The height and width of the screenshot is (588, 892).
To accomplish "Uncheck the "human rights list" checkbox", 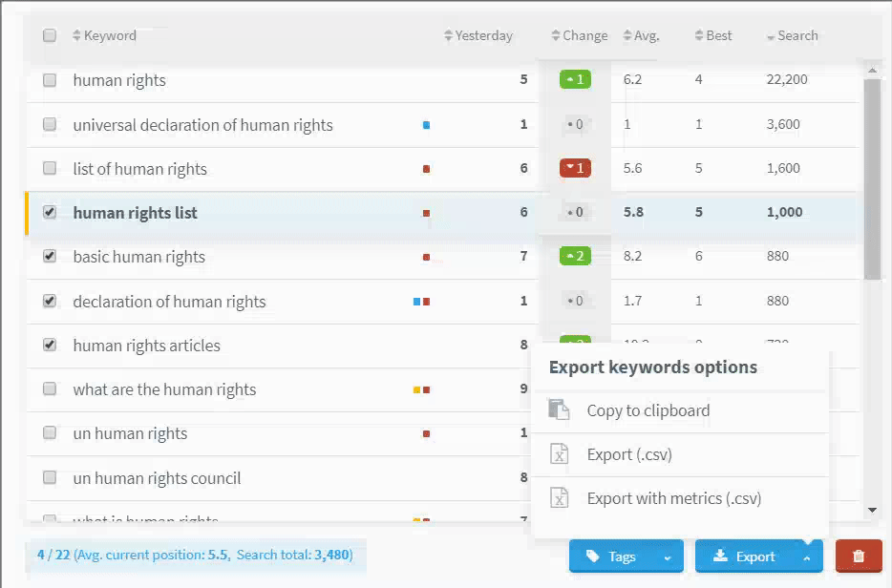I will click(x=49, y=212).
